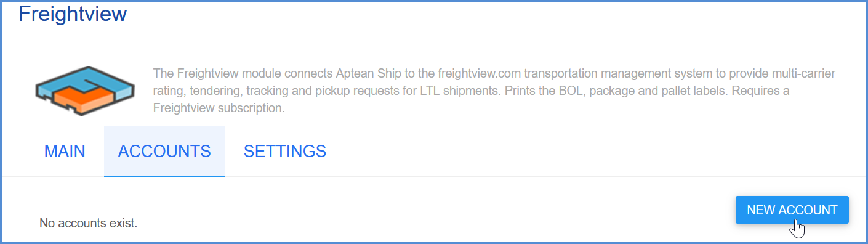
Task: Create a new account with NEW ACCOUNT button
Action: [x=792, y=210]
